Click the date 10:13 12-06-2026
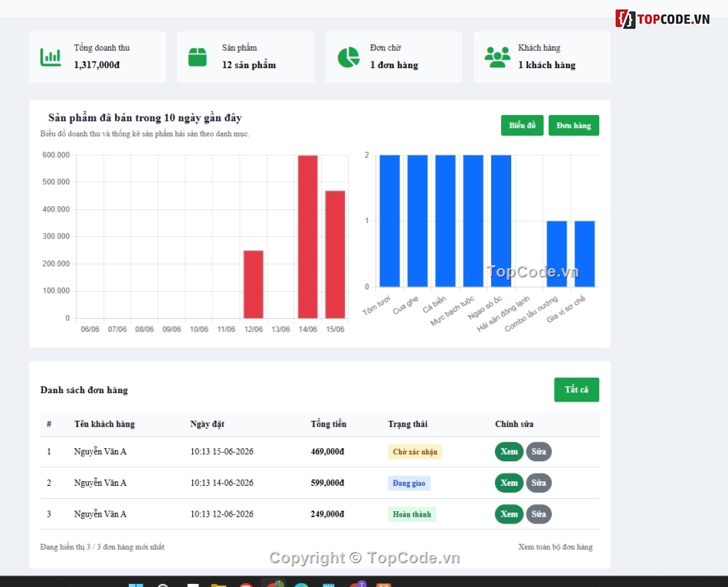Viewport: 728px width, 587px height. [222, 514]
